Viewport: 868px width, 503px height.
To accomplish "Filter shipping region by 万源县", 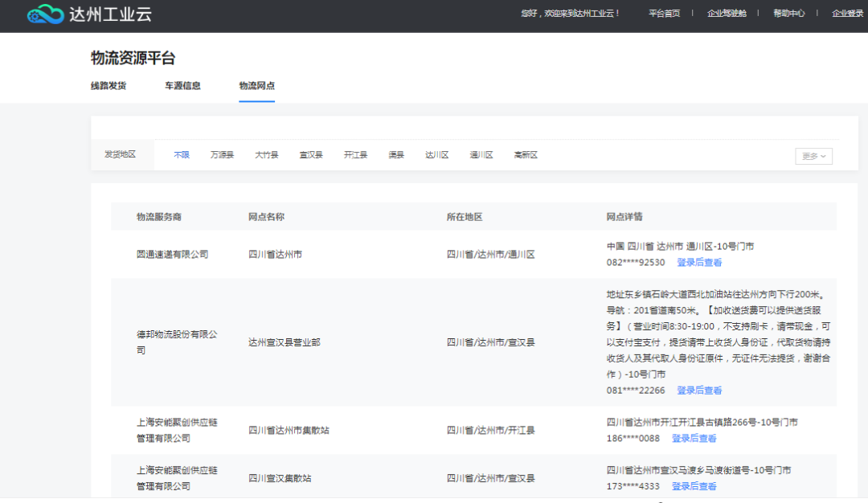I will 222,155.
